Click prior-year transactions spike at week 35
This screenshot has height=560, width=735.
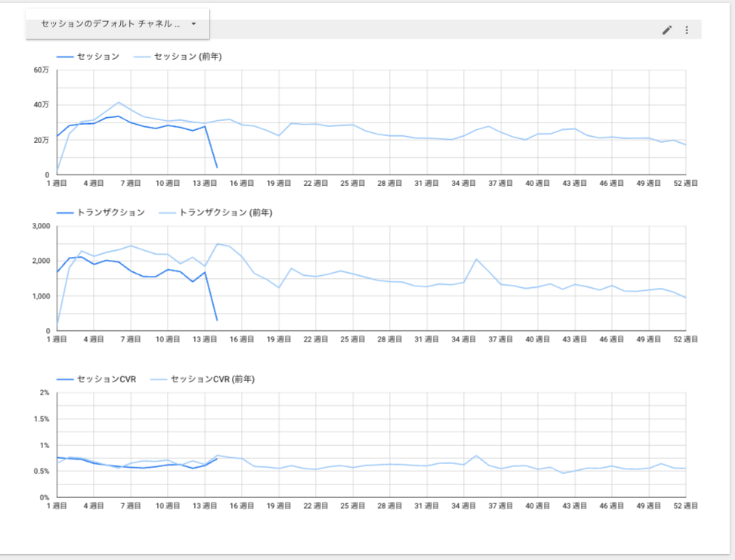click(476, 259)
